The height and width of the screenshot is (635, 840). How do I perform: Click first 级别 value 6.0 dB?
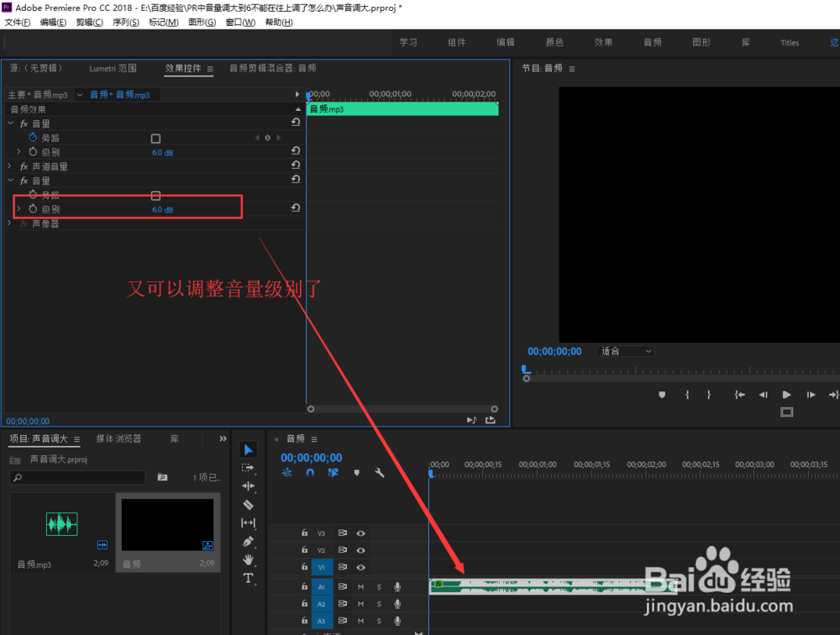pos(162,153)
